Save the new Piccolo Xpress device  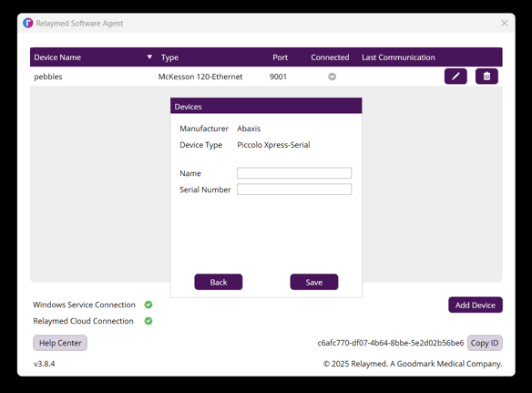point(314,282)
